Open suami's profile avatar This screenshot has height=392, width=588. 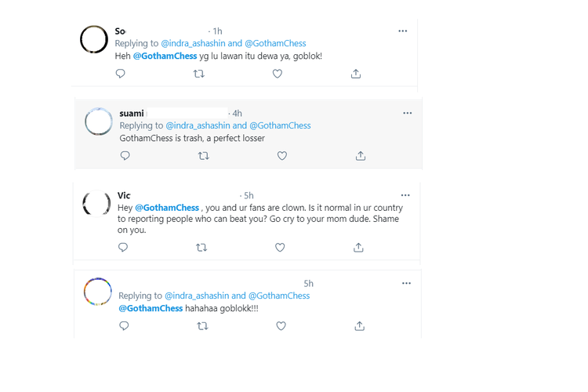(x=99, y=122)
